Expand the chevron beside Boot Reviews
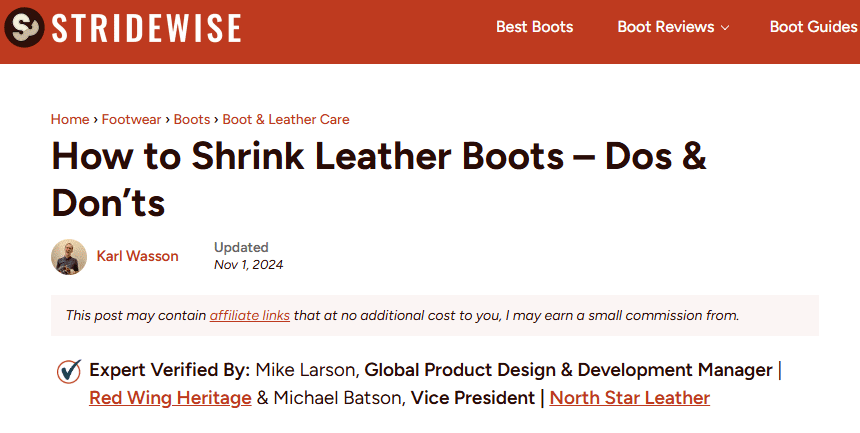 coord(725,28)
